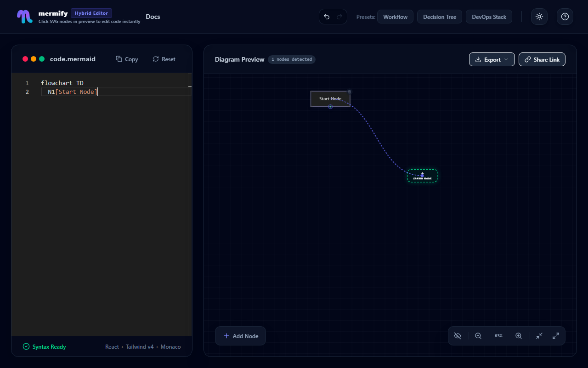The image size is (588, 368).
Task: Copy the mermaid code
Action: pos(127,59)
